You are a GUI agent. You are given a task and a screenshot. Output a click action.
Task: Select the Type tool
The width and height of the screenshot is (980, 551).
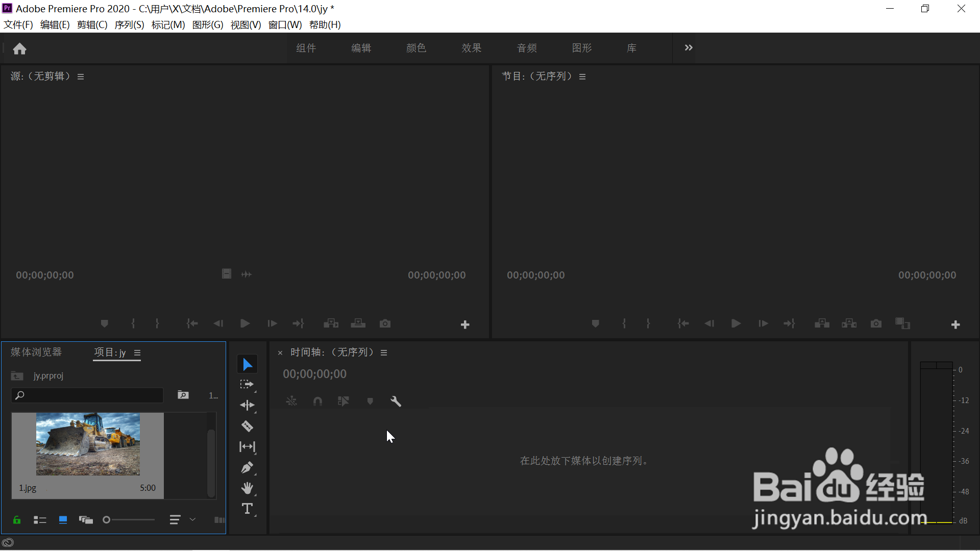tap(248, 509)
